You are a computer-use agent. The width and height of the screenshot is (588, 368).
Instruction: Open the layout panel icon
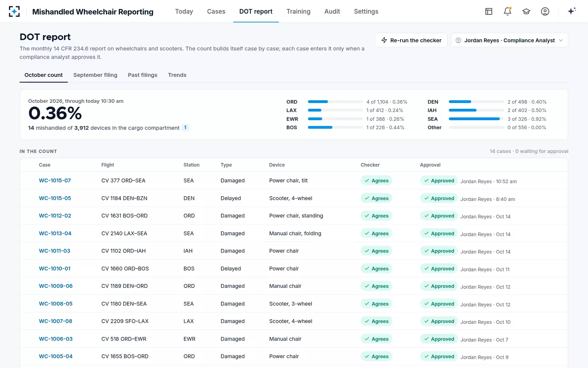(x=489, y=11)
